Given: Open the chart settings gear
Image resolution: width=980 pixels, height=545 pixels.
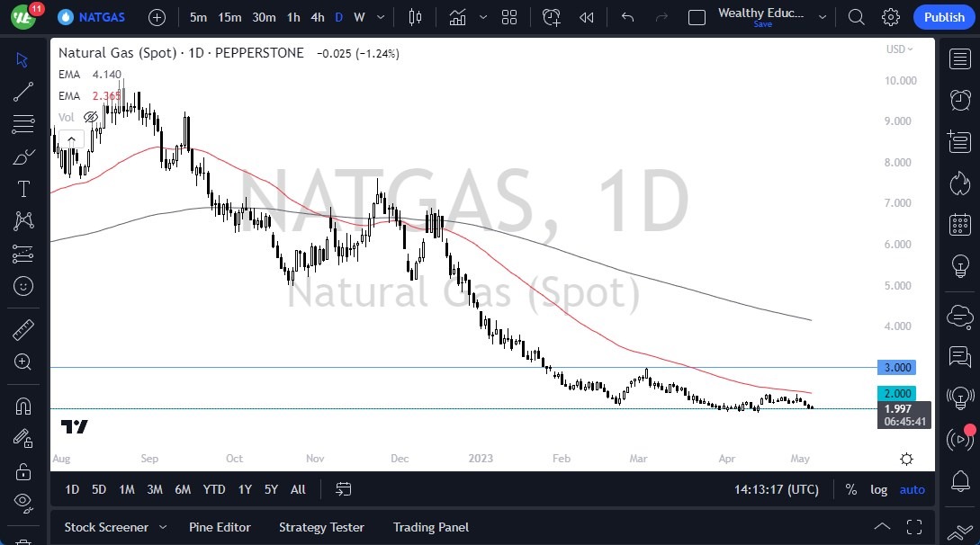Looking at the screenshot, I should (x=891, y=17).
